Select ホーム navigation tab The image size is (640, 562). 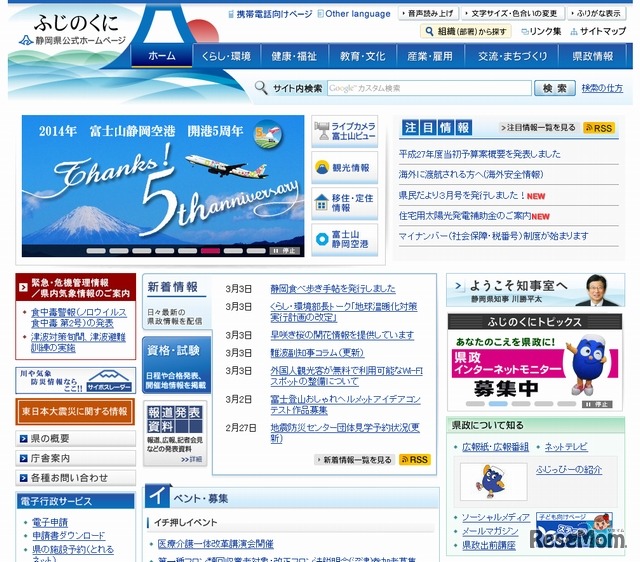click(x=162, y=56)
